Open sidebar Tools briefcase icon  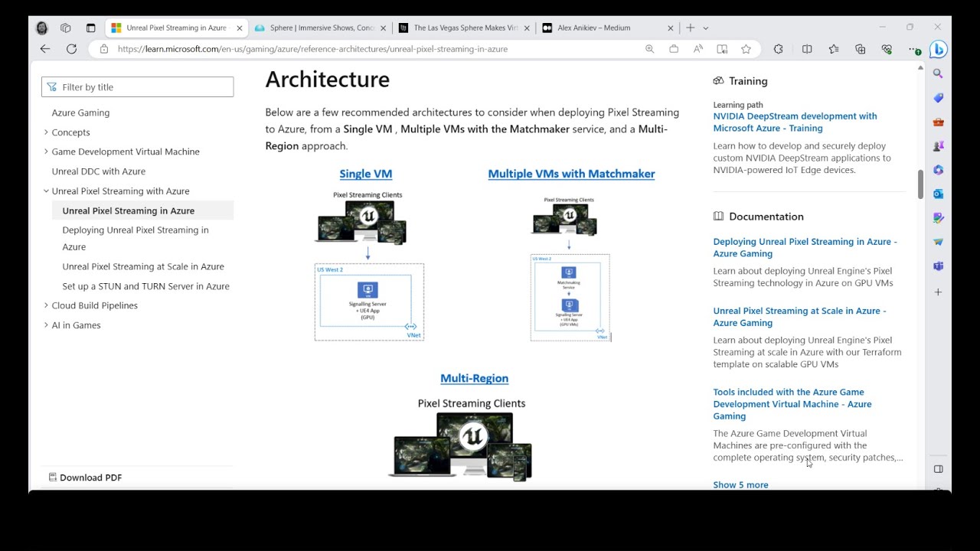coord(938,122)
